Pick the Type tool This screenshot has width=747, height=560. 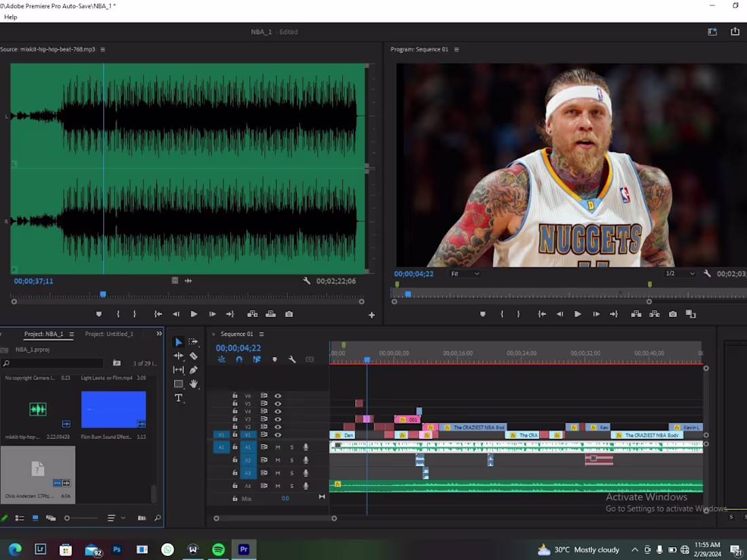(179, 398)
